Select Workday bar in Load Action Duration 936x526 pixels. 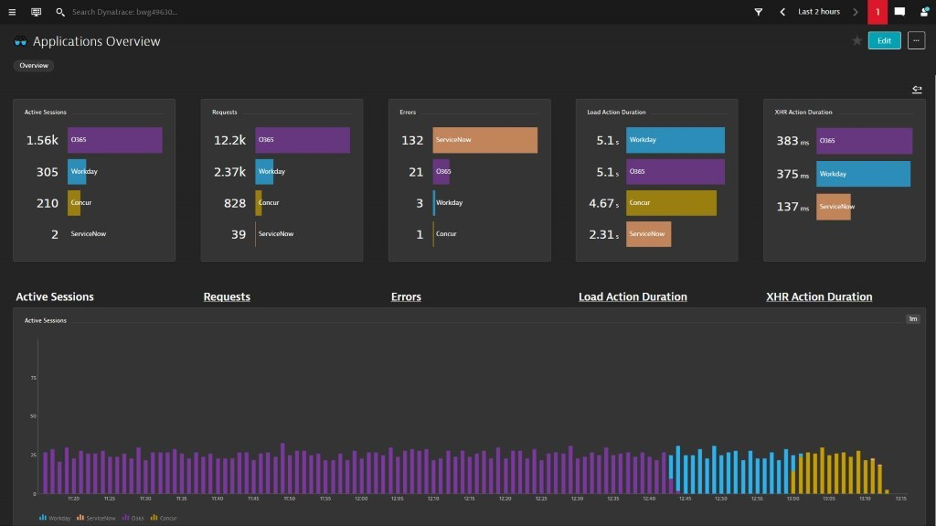675,140
